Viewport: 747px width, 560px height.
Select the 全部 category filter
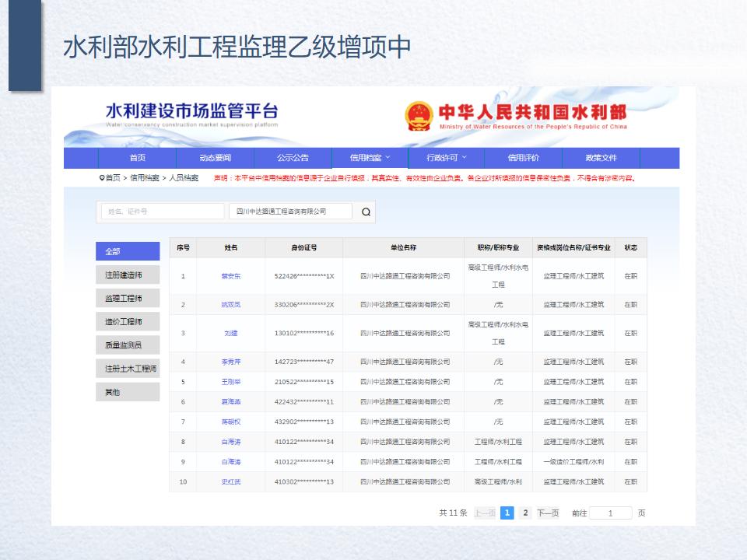point(128,251)
